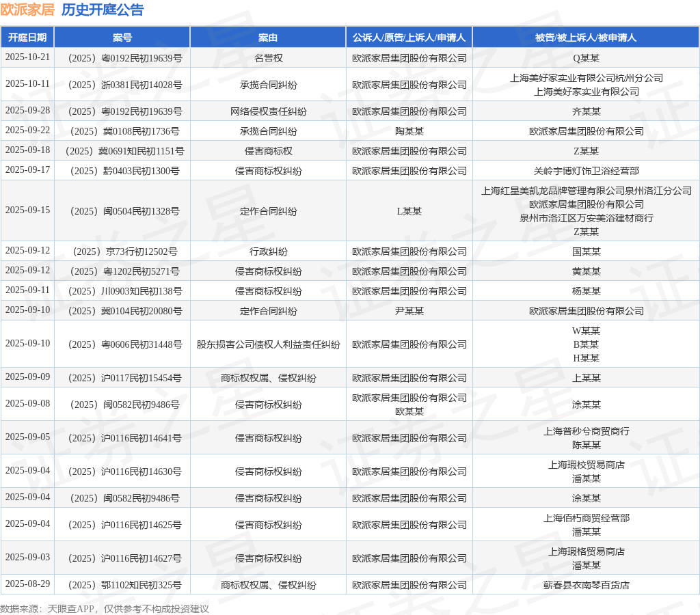The image size is (700, 615).
Task: Click case number 沪0116民初14625号
Action: 124,525
